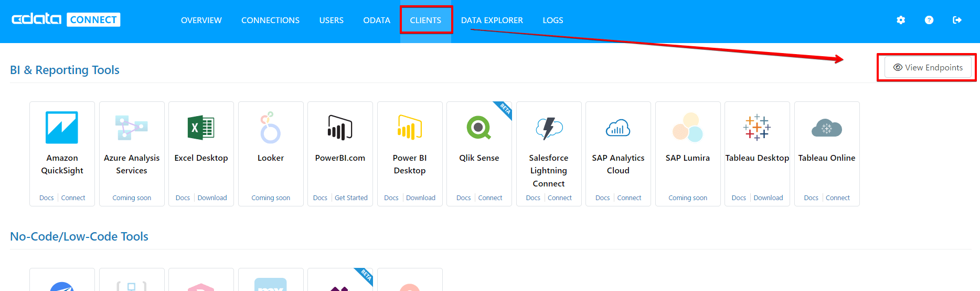The height and width of the screenshot is (291, 980).
Task: Click Download link under Power BI Desktop
Action: pos(421,198)
